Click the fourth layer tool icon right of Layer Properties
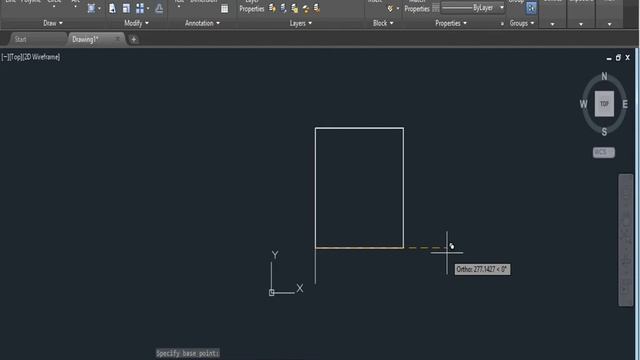640x360 pixels. (x=305, y=8)
